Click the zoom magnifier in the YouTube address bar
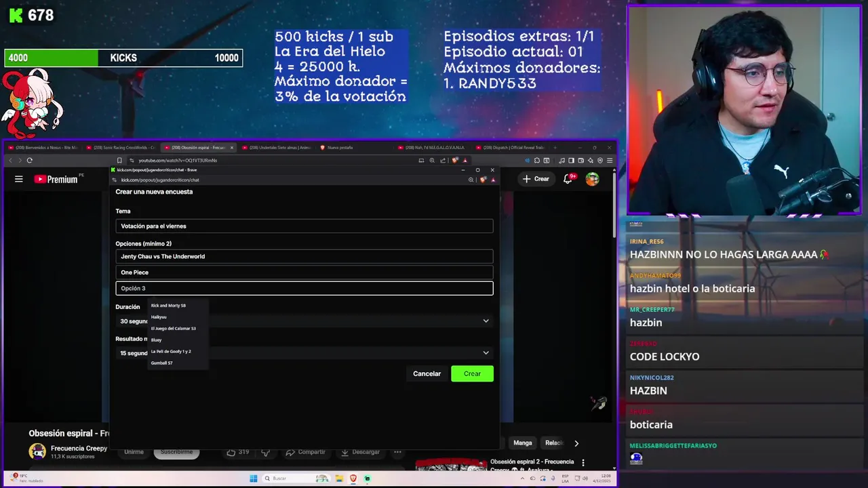 (x=432, y=161)
